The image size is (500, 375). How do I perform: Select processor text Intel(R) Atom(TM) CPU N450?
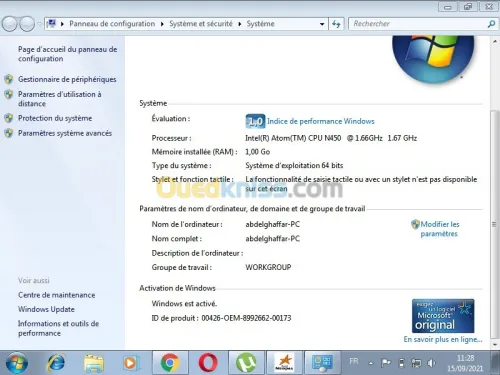pos(293,138)
